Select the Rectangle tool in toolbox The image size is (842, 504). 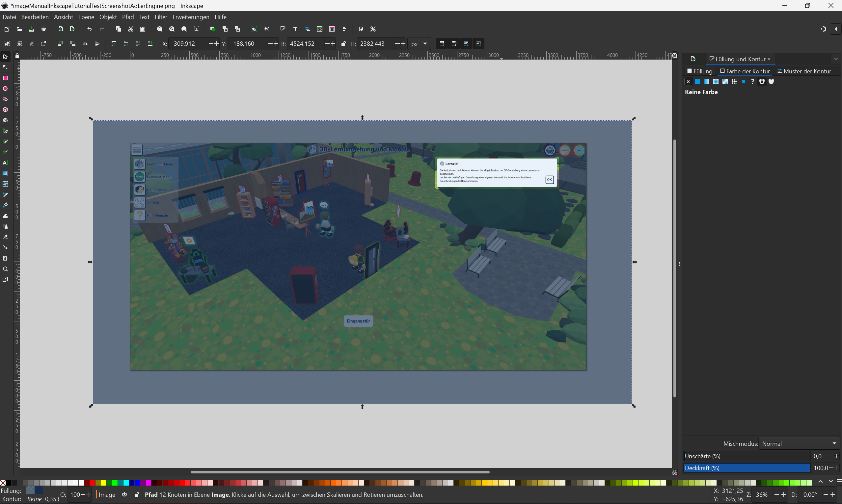click(x=5, y=78)
